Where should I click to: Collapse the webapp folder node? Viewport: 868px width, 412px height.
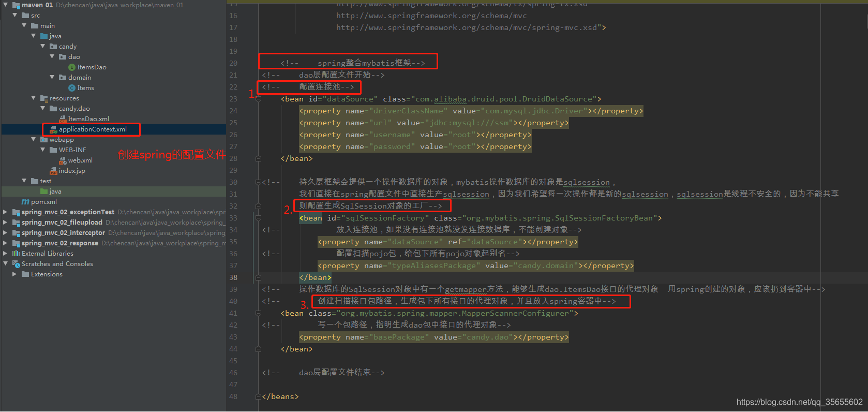pyautogui.click(x=33, y=139)
